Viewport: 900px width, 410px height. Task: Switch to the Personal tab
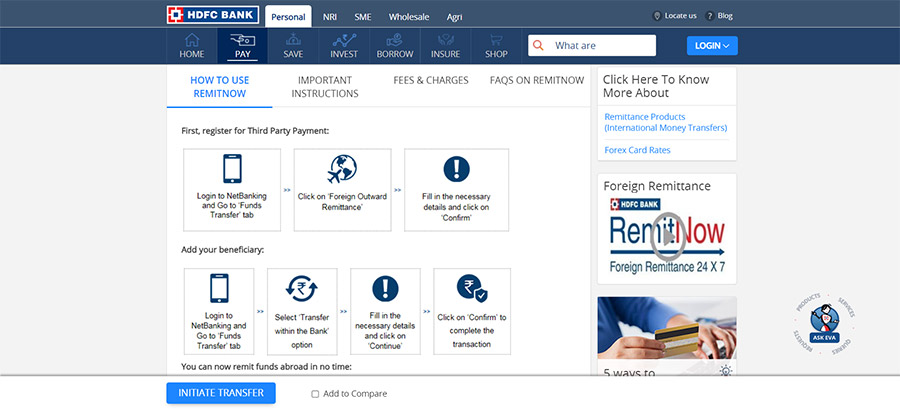[x=288, y=17]
